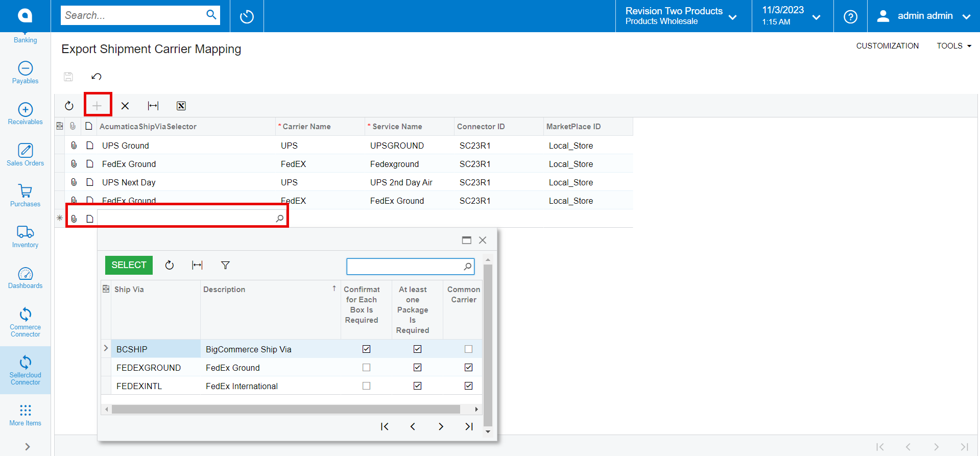
Task: Fit columns in the Ship Via lookup
Action: click(x=197, y=265)
